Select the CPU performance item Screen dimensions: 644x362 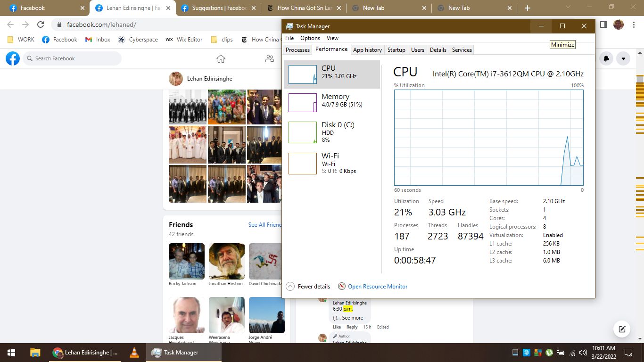[x=332, y=74]
